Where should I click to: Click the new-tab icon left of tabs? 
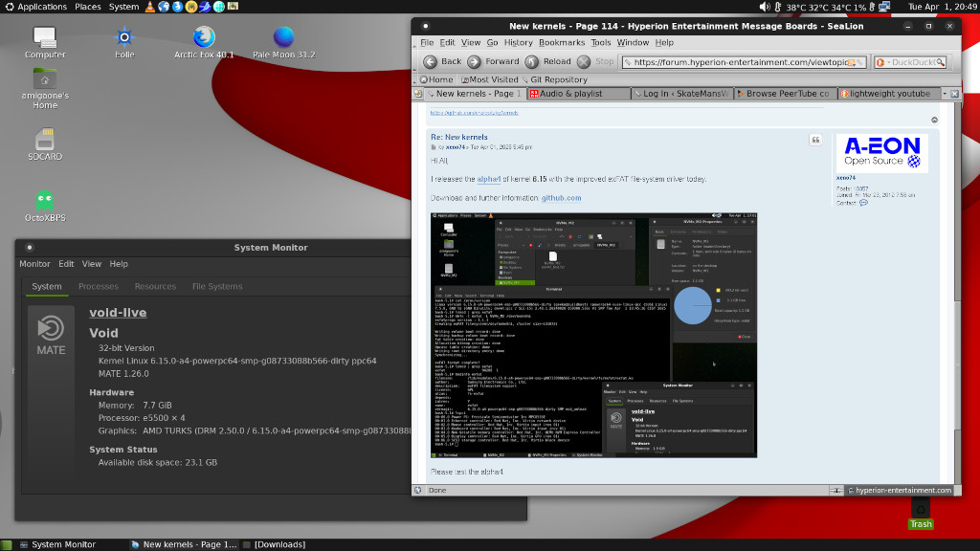pyautogui.click(x=418, y=94)
